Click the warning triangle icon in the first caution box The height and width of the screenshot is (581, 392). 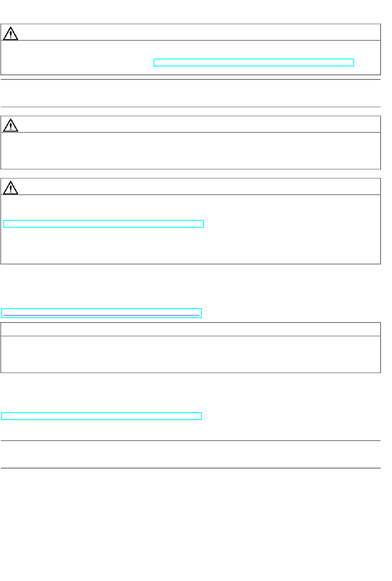tap(10, 33)
